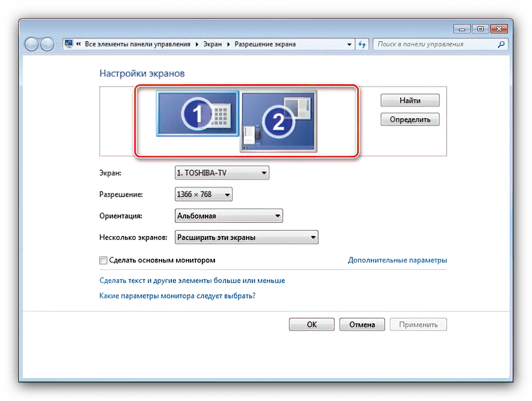Open recent pages dropdown next to navigation arrows
Viewport: 532px width, 401px height.
pos(58,45)
